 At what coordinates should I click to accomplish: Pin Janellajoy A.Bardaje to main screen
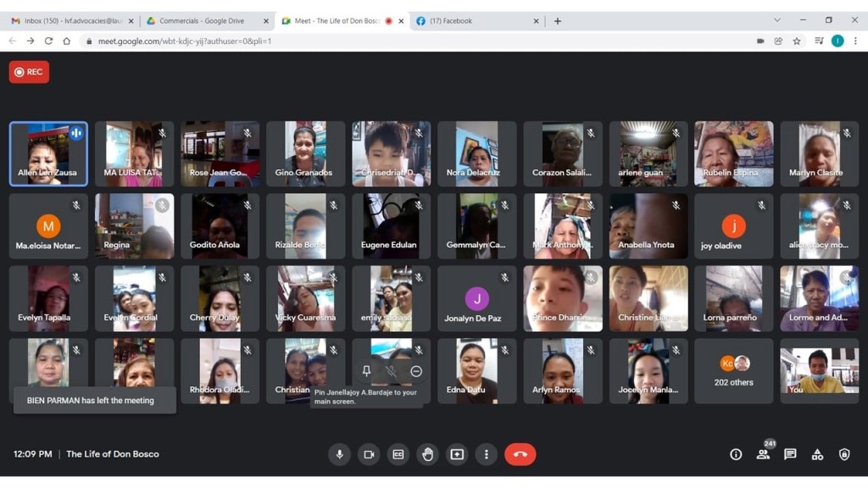[366, 371]
